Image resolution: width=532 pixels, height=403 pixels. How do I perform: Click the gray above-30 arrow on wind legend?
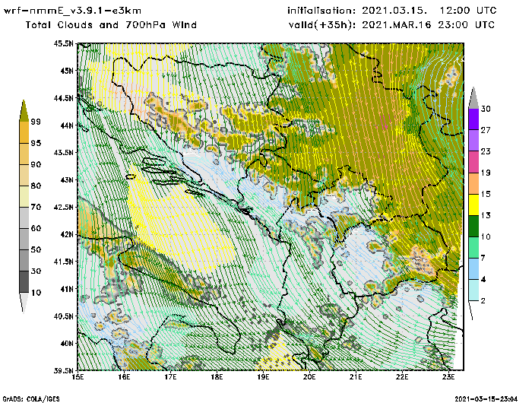473,98
